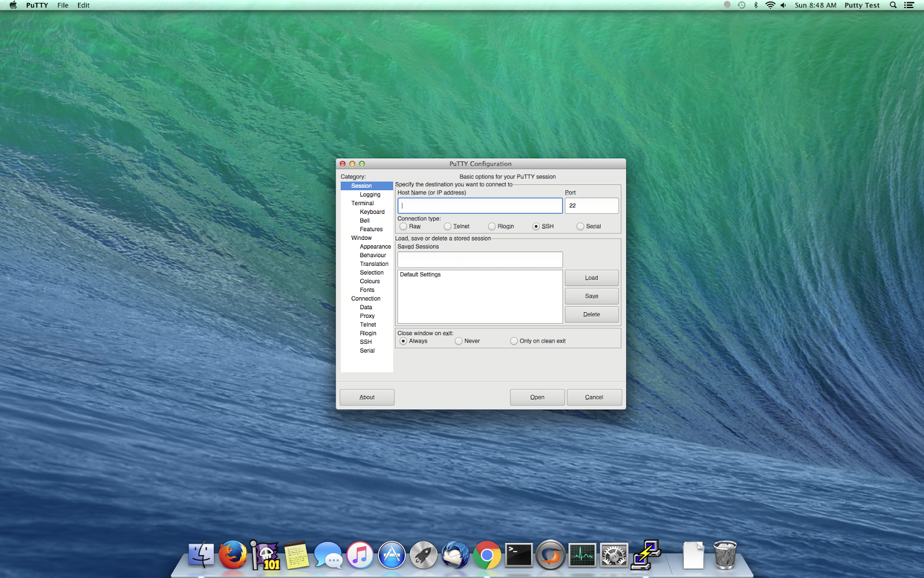Open the File menu in menu bar
Viewport: 924px width, 578px height.
coord(63,5)
